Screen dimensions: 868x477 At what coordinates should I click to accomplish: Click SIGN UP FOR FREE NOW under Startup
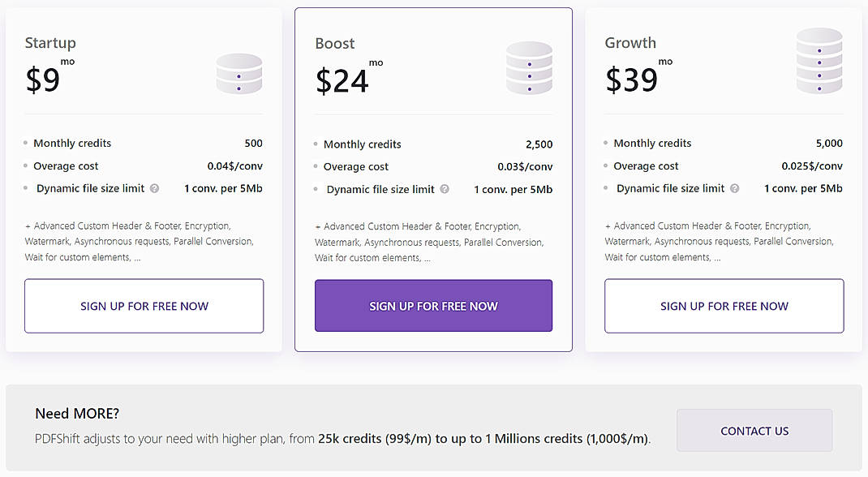click(144, 306)
